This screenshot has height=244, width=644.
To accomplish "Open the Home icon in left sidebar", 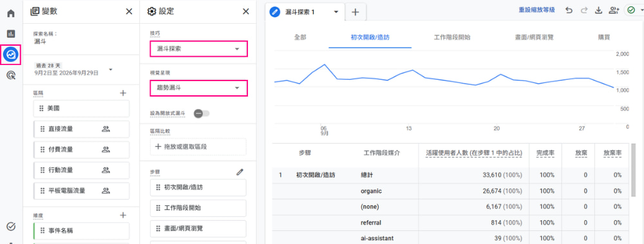I will tap(11, 13).
